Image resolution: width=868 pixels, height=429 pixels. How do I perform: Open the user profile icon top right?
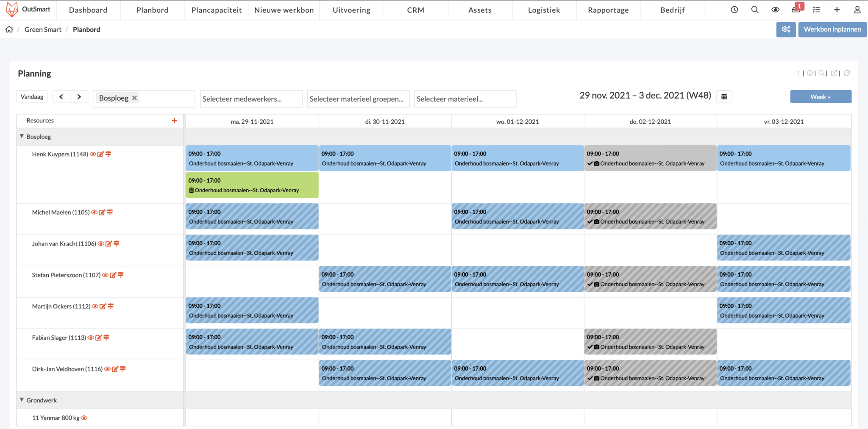coord(857,9)
